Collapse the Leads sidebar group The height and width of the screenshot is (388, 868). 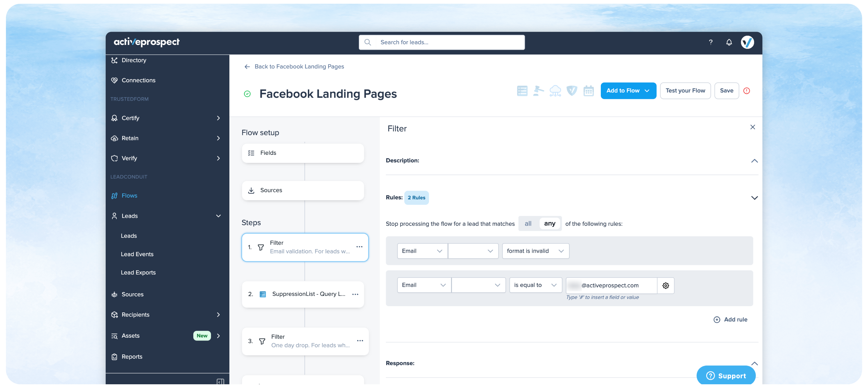[218, 215]
